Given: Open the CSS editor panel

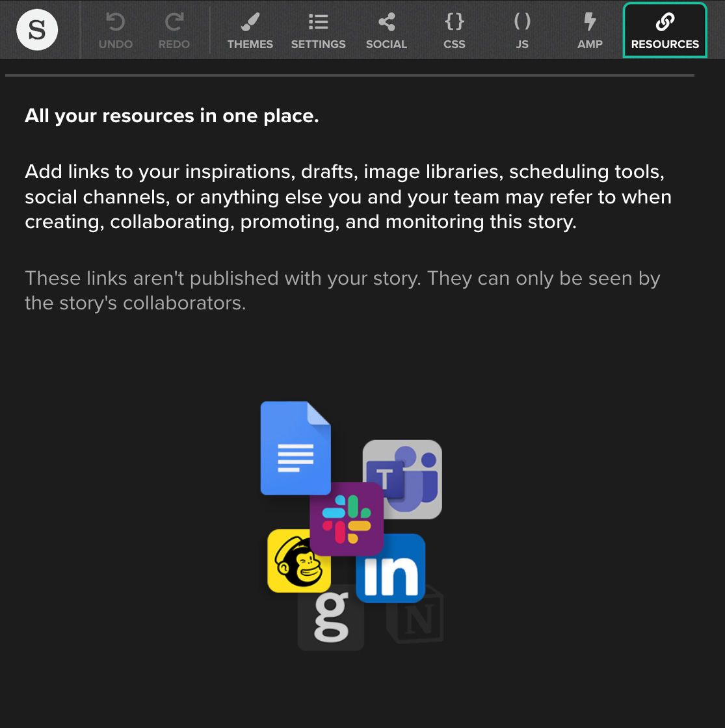Looking at the screenshot, I should point(455,31).
